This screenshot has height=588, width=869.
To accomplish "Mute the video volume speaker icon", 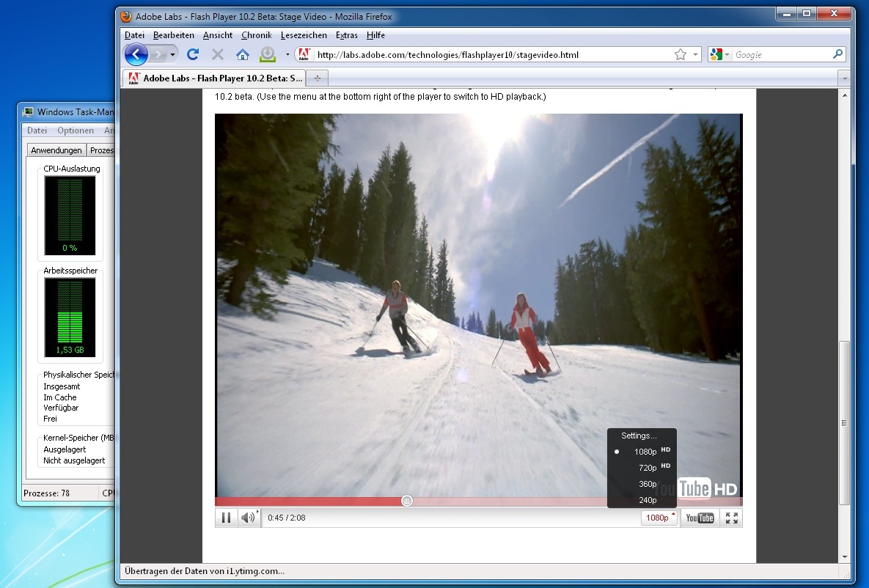I will [x=248, y=518].
